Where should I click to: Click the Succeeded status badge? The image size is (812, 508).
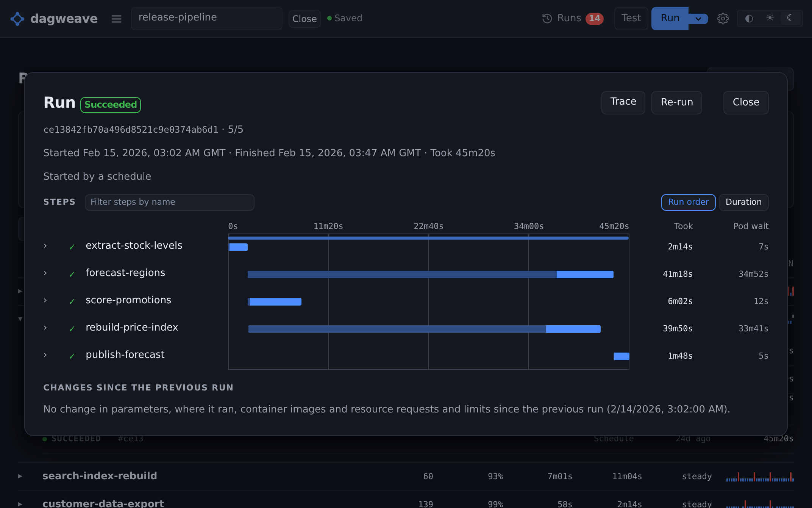click(x=111, y=105)
